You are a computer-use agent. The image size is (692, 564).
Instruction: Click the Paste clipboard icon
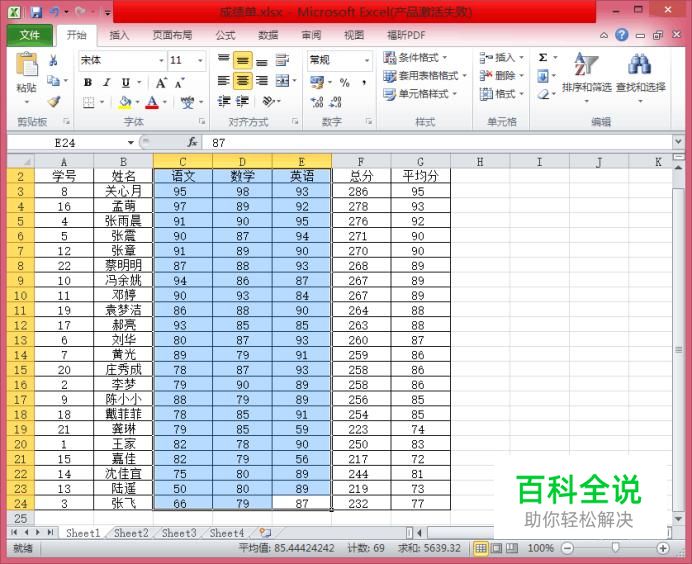coord(26,65)
